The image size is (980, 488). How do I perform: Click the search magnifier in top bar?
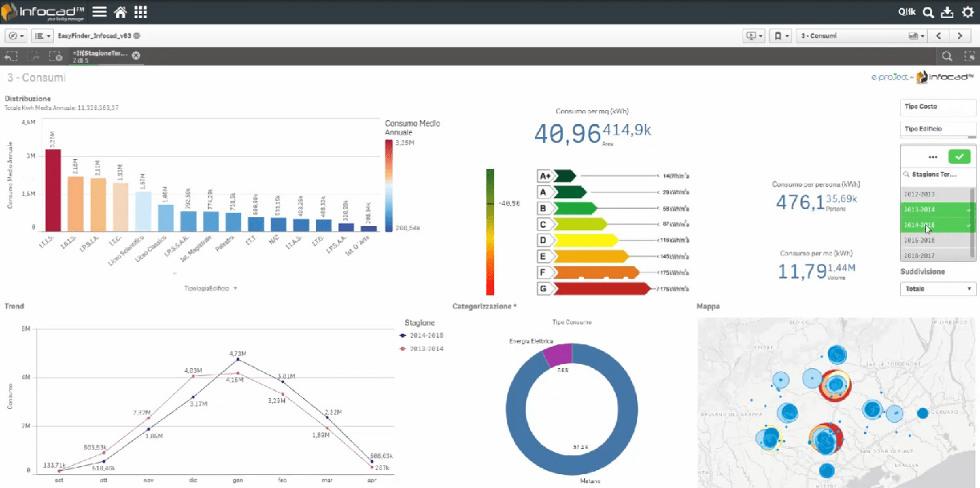tap(929, 12)
